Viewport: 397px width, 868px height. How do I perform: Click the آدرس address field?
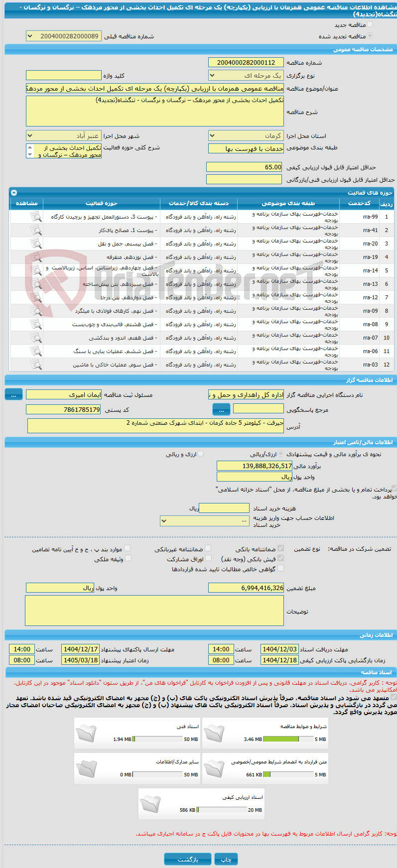[x=156, y=426]
